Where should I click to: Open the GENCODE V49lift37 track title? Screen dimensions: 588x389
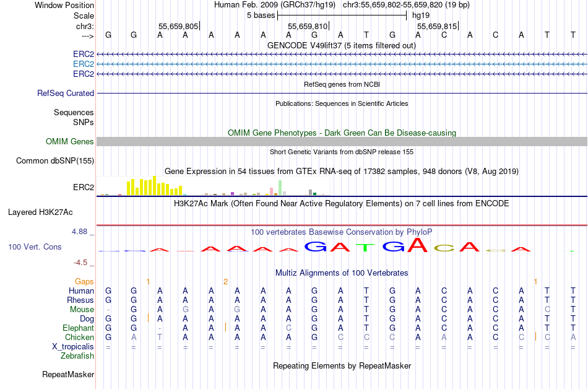pos(341,45)
